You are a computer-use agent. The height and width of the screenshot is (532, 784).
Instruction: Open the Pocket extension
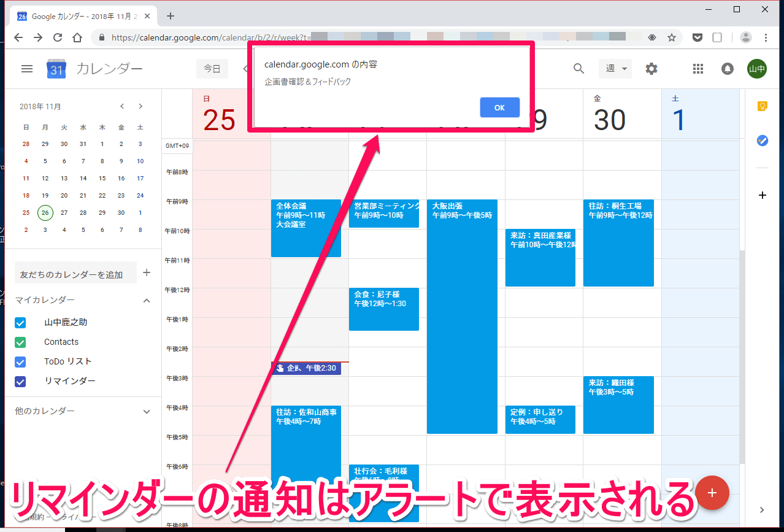(698, 37)
